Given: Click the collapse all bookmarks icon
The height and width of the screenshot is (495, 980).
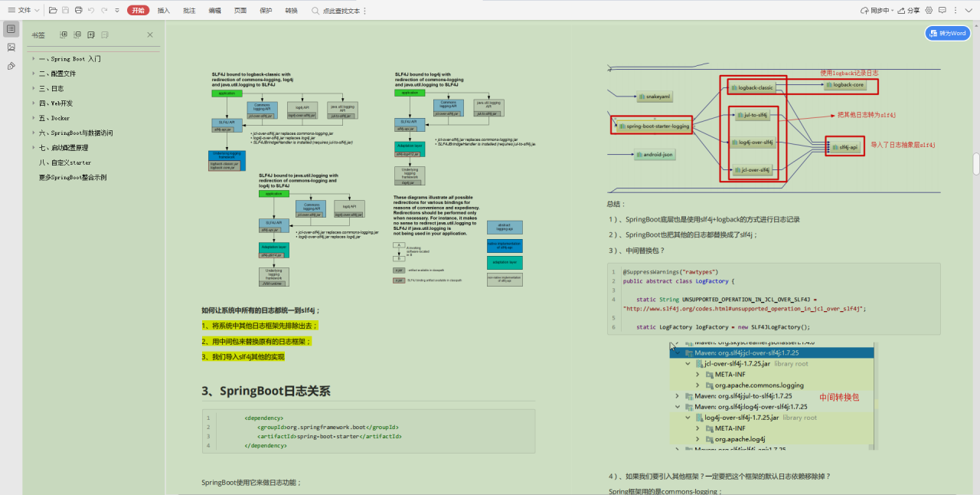Looking at the screenshot, I should [x=77, y=34].
